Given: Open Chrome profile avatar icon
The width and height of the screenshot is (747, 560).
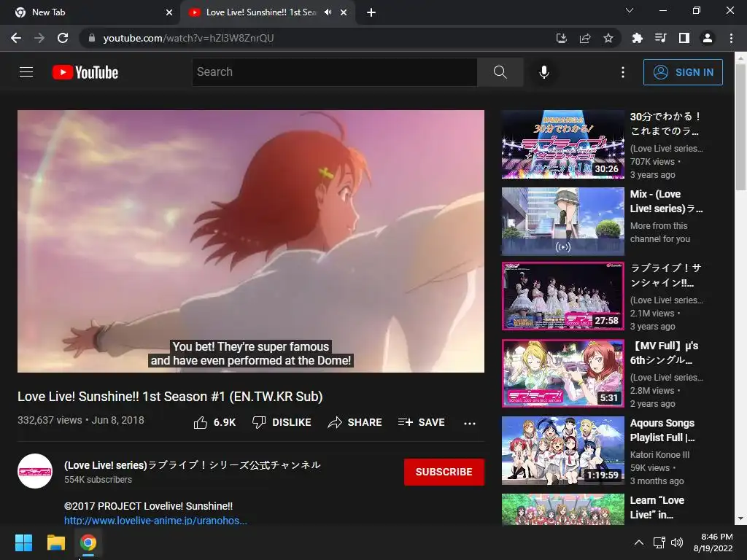Looking at the screenshot, I should (x=708, y=38).
